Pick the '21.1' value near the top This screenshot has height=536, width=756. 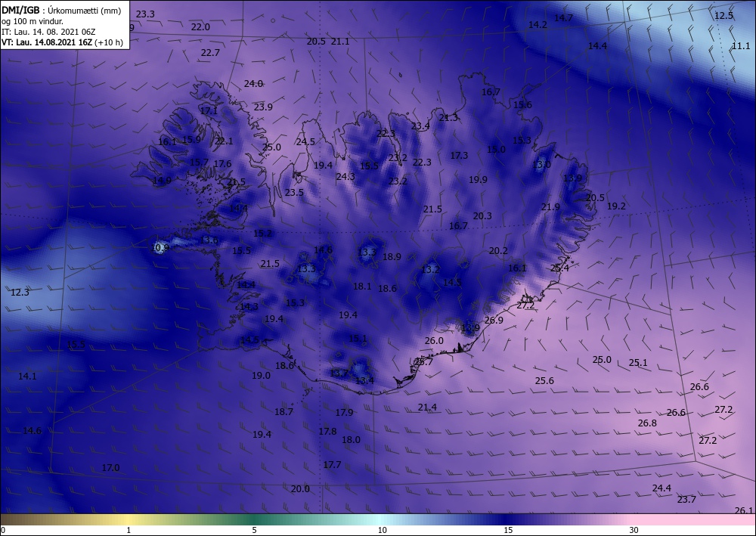click(340, 42)
